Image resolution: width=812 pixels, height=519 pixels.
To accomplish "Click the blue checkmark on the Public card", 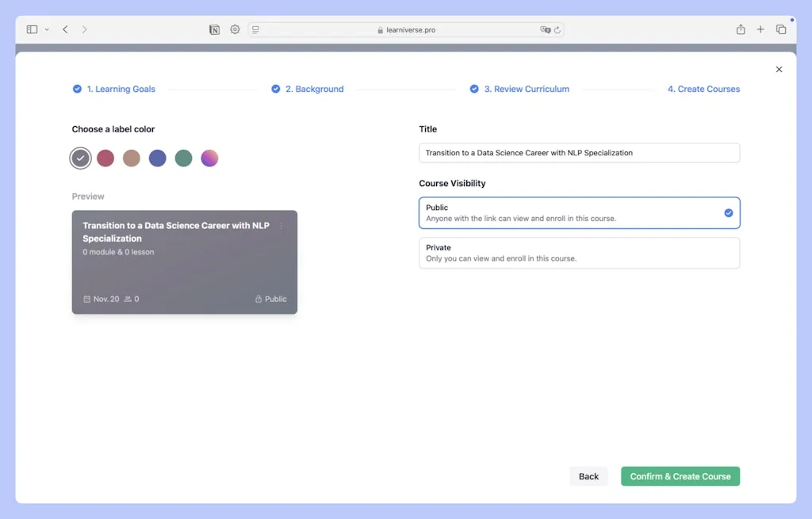I will (x=729, y=212).
